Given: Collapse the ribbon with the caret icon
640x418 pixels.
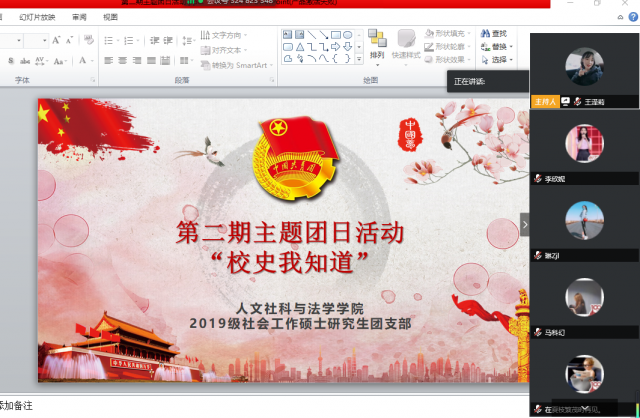Looking at the screenshot, I should pyautogui.click(x=620, y=17).
